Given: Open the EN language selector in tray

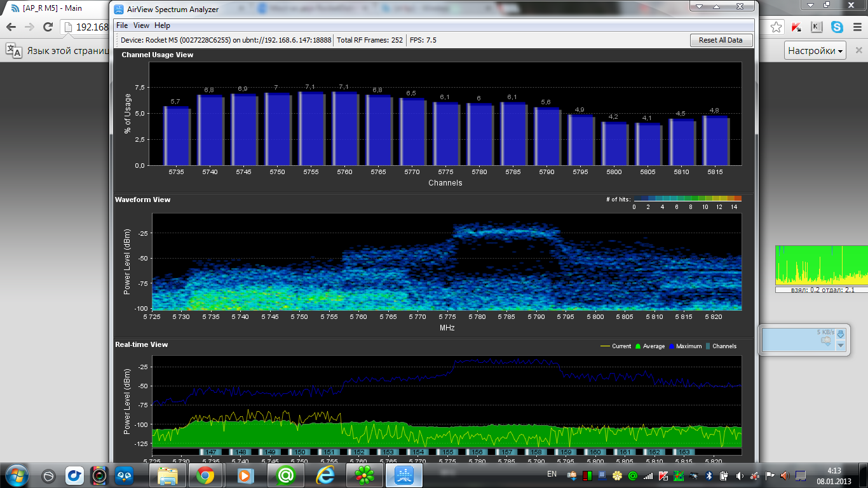Looking at the screenshot, I should click(552, 474).
